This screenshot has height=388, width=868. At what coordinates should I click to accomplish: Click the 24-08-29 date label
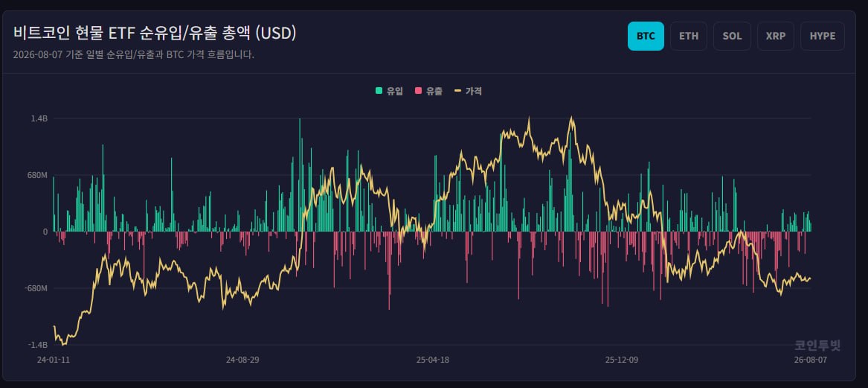243,360
